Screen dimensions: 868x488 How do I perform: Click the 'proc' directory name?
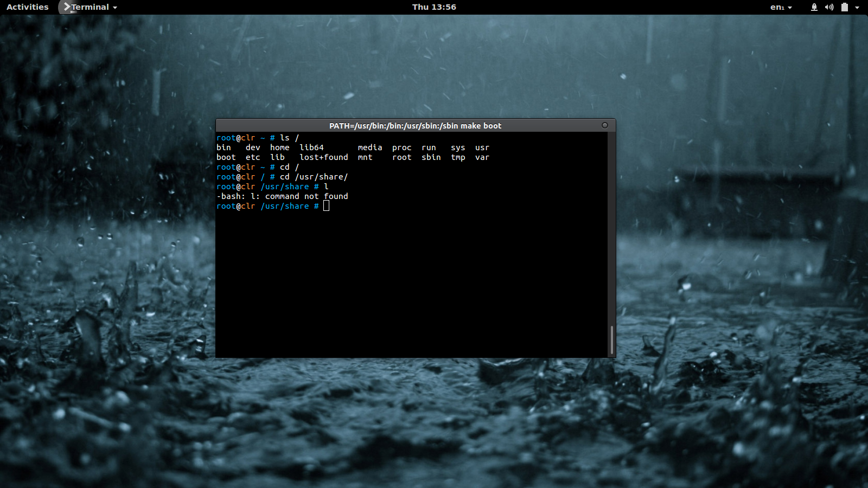(x=402, y=147)
